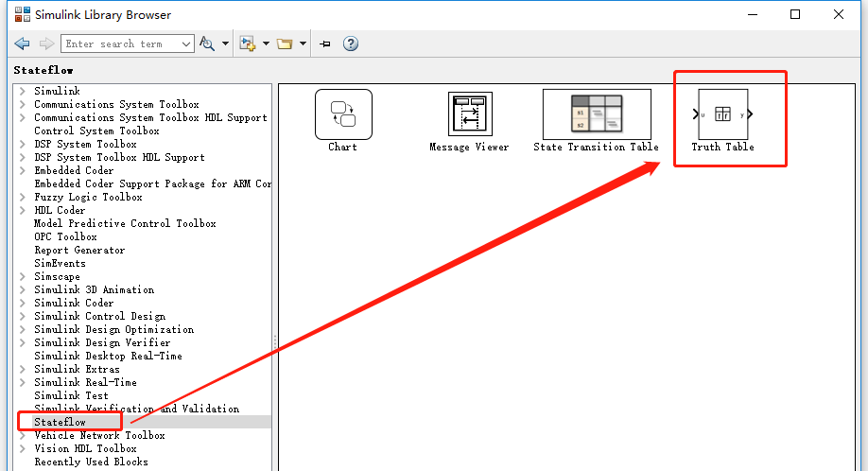Expand the Embedded Coder node

(23, 170)
